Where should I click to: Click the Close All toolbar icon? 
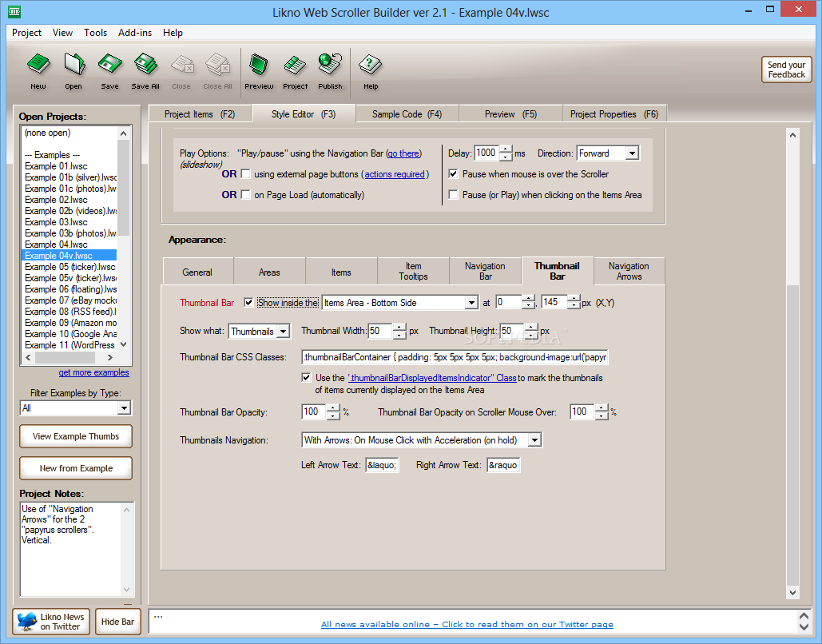coord(217,64)
